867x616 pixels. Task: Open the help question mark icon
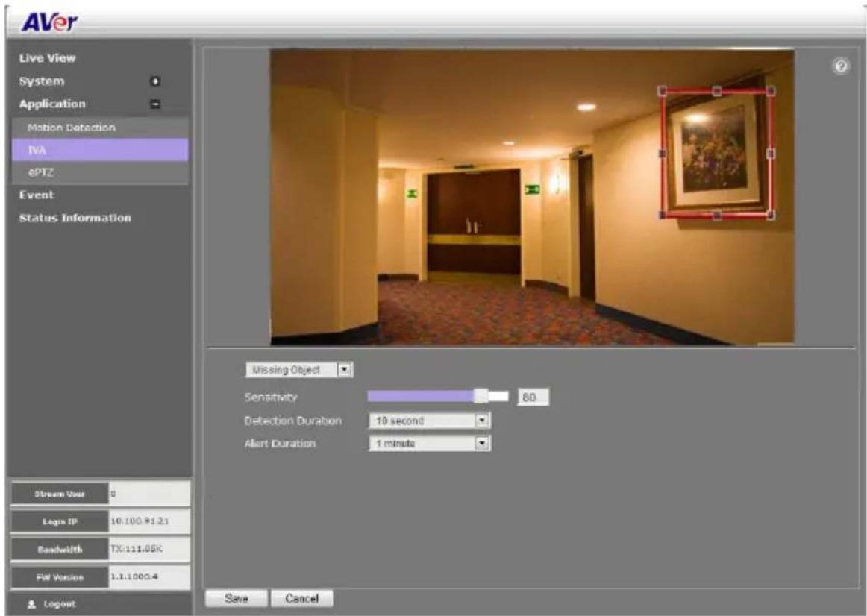click(840, 66)
